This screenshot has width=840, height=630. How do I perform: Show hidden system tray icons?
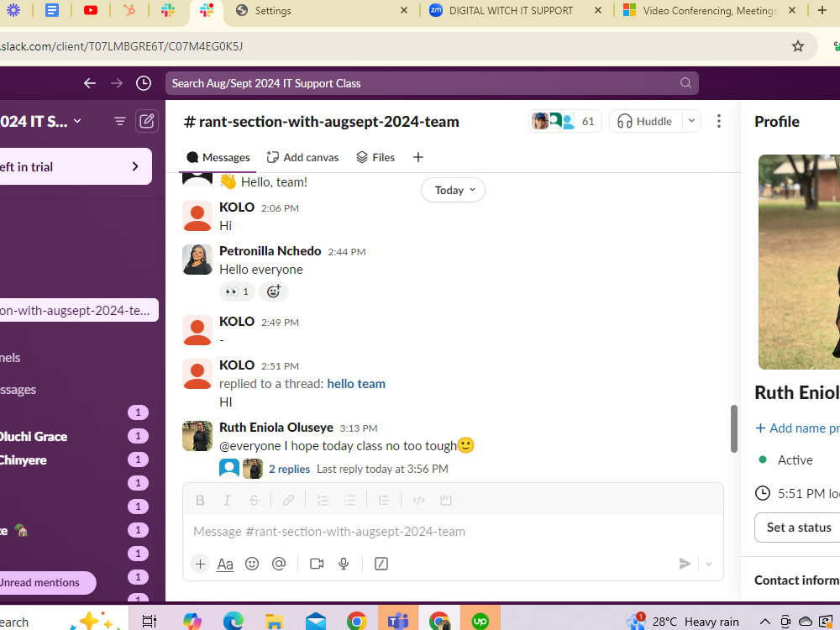(765, 622)
